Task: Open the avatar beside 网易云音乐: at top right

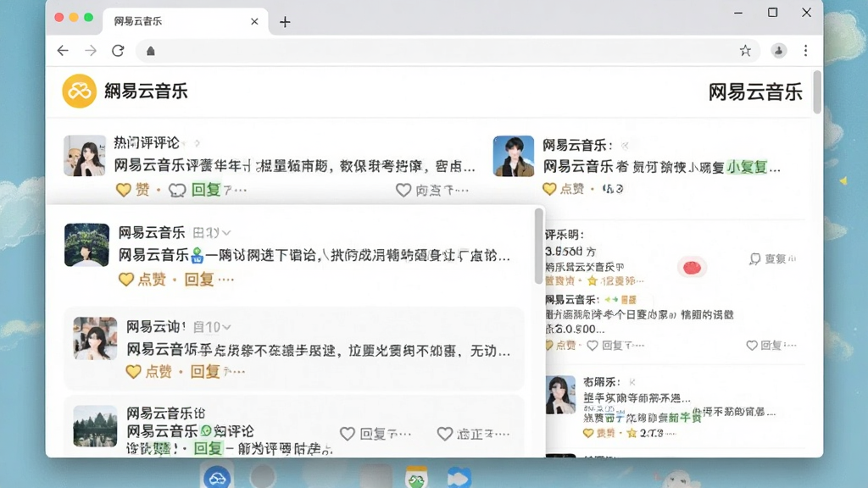Action: coord(514,156)
